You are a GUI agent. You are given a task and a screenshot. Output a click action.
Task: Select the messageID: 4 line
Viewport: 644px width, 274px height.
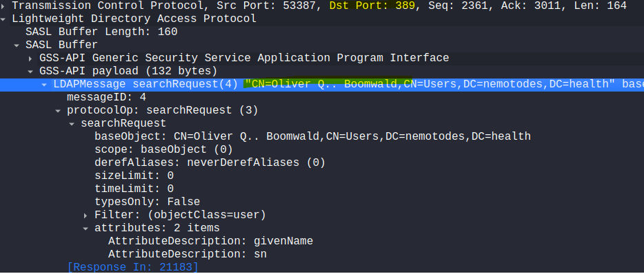(x=106, y=98)
